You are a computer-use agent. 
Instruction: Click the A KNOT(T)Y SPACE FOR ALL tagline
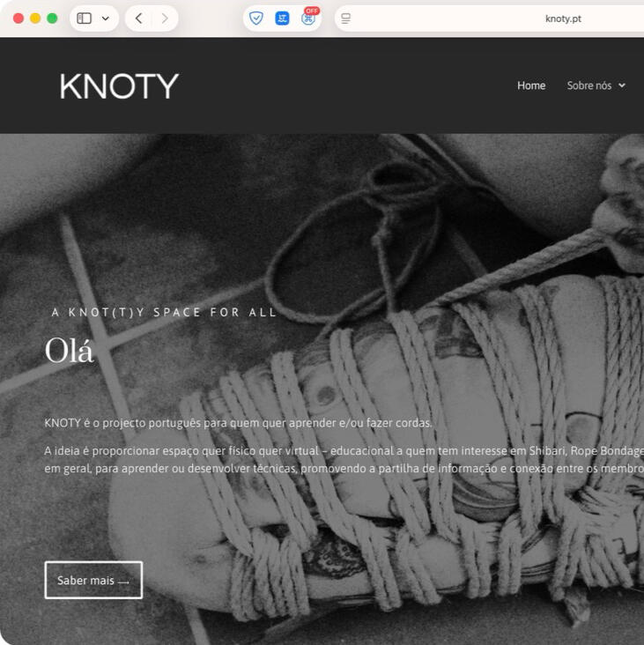coord(164,312)
